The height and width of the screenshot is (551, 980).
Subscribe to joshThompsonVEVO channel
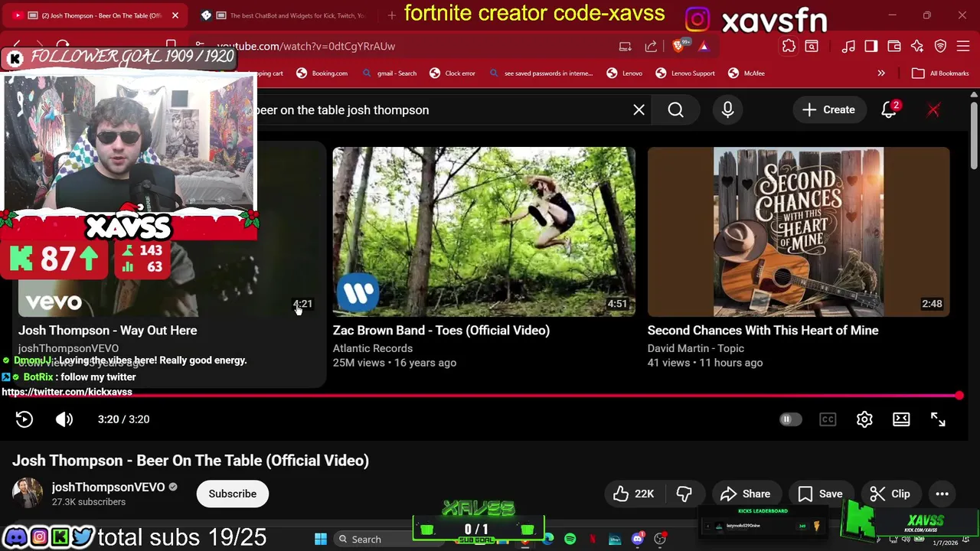pyautogui.click(x=233, y=494)
